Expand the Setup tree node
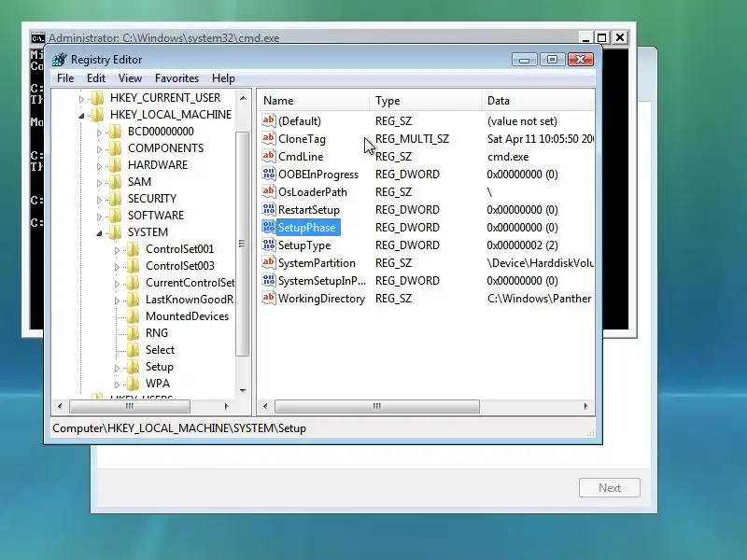The width and height of the screenshot is (747, 560). (x=118, y=368)
